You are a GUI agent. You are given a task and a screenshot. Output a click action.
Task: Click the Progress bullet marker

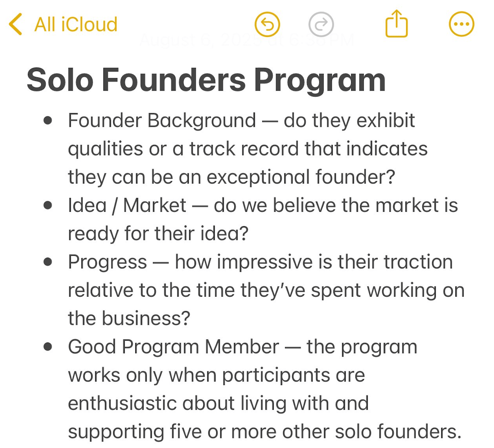click(48, 262)
